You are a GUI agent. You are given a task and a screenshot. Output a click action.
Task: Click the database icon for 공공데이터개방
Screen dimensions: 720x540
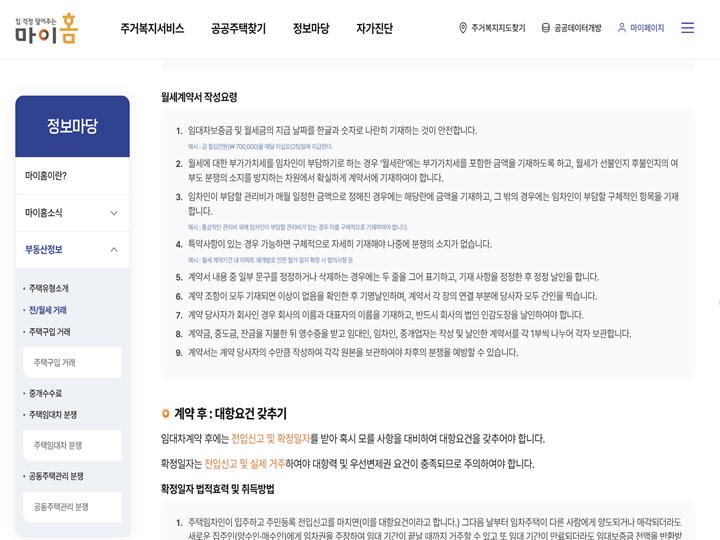coord(545,28)
